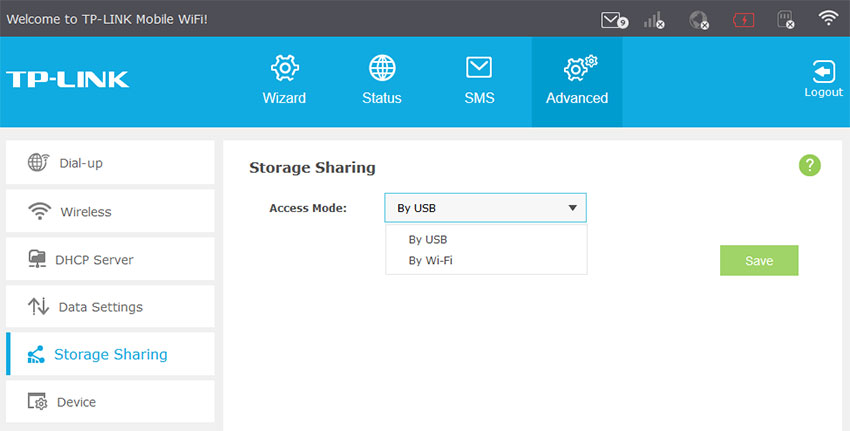Click the TP-LINK logo
Screen dimensions: 850x431
(x=67, y=79)
